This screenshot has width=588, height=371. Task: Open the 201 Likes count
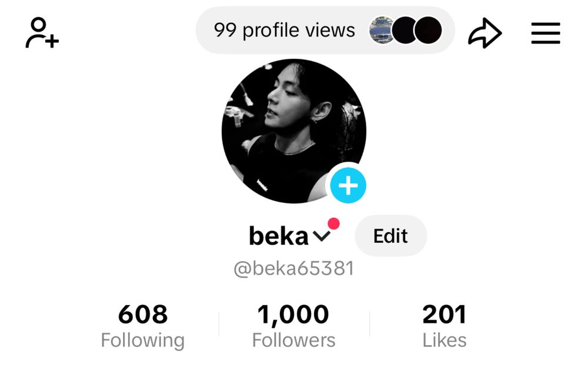pos(445,315)
